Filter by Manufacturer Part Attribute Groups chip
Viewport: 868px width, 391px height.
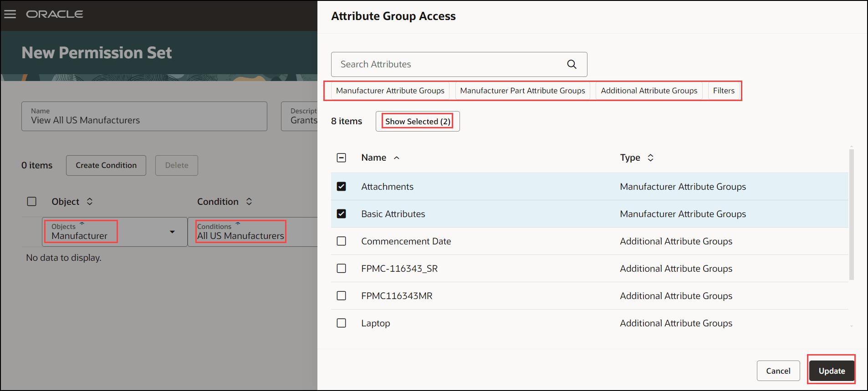[522, 91]
